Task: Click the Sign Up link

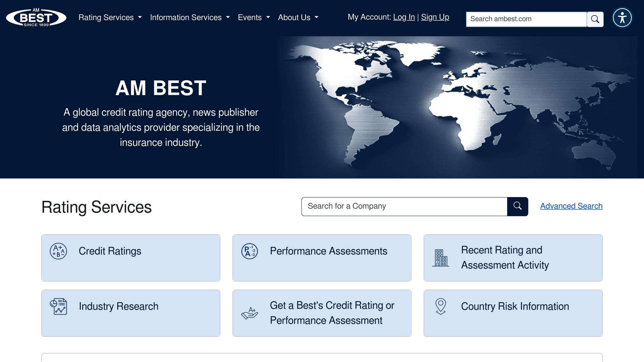Action: tap(435, 17)
